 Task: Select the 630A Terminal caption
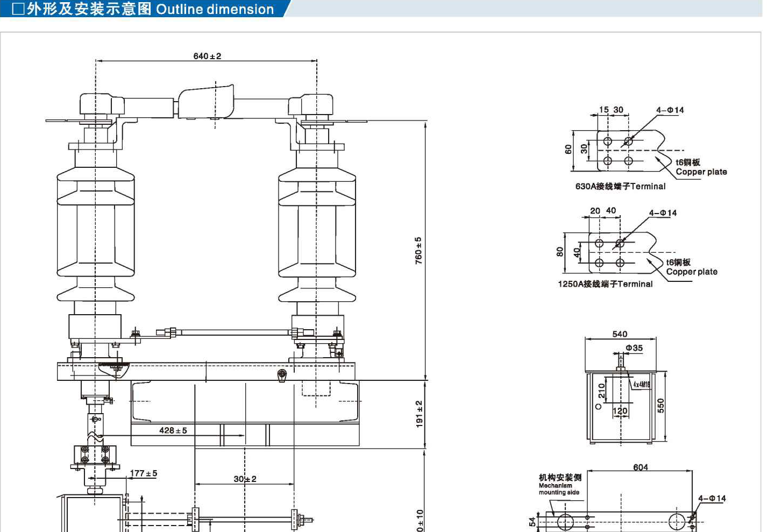click(x=620, y=186)
